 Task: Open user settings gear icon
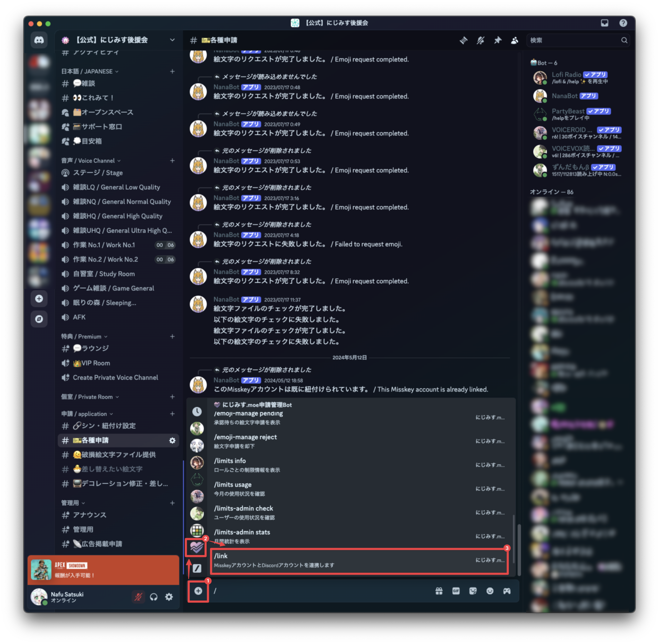[x=169, y=597]
